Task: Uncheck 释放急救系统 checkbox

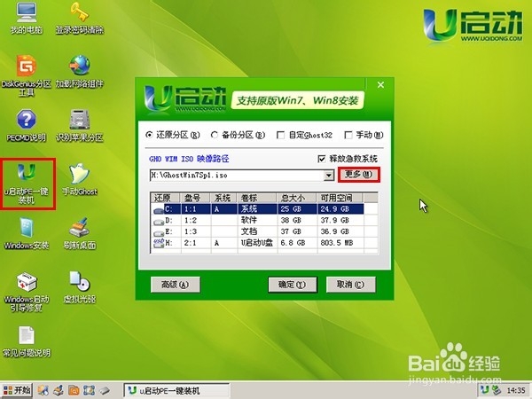Action: [x=321, y=159]
